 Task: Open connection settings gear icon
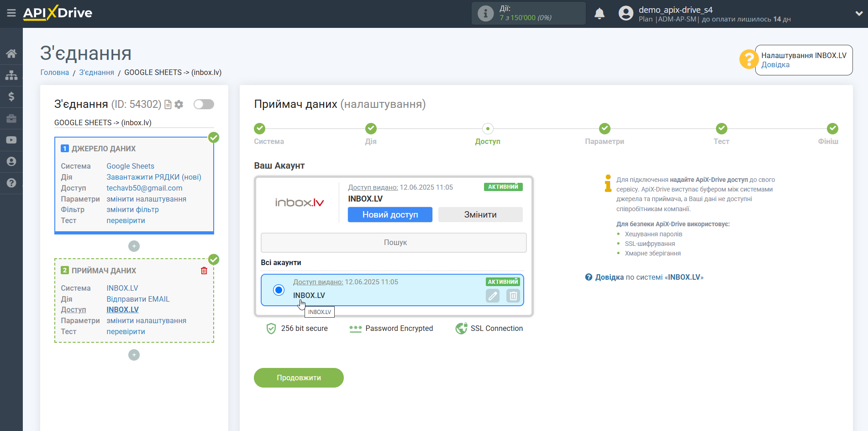(179, 105)
